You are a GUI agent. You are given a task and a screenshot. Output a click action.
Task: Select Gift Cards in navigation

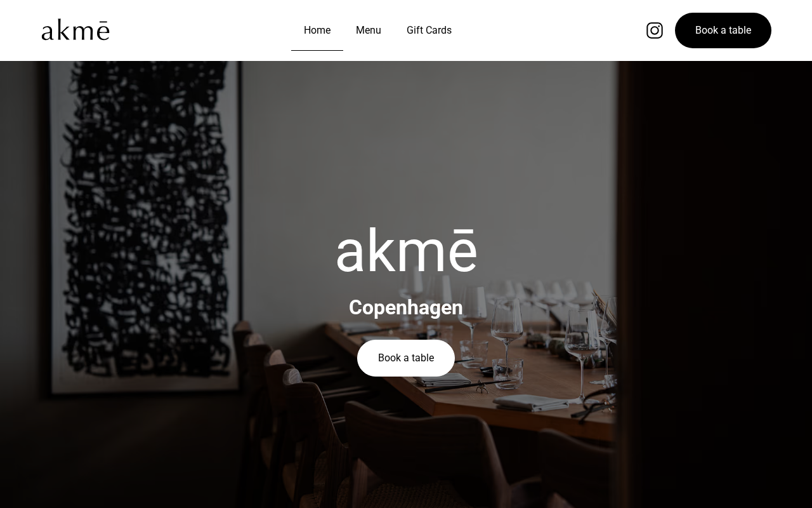(x=429, y=30)
